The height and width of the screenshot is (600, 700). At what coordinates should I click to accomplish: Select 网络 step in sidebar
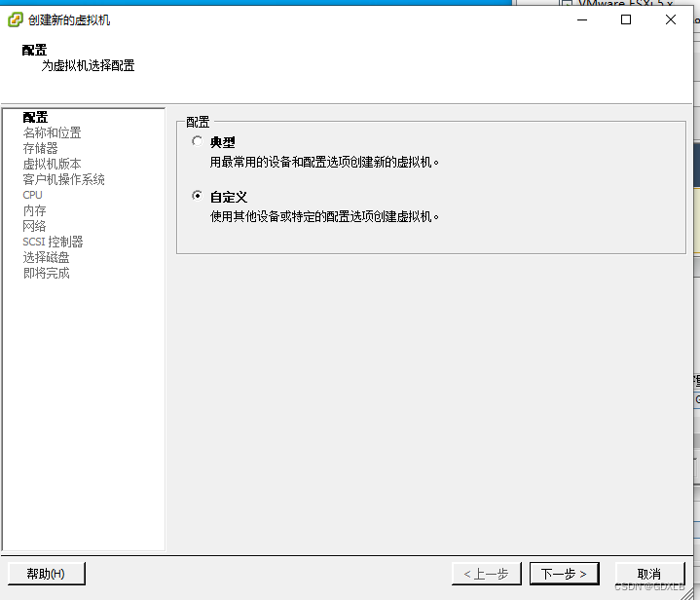[34, 226]
